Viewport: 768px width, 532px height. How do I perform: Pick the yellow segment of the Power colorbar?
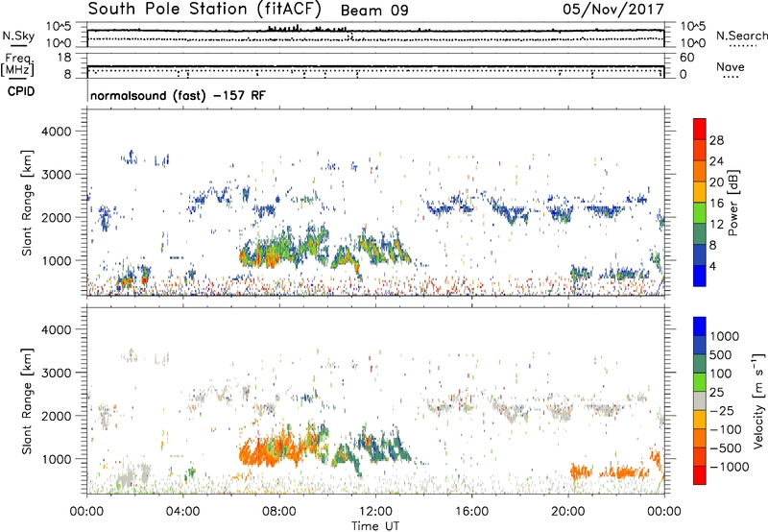700,192
